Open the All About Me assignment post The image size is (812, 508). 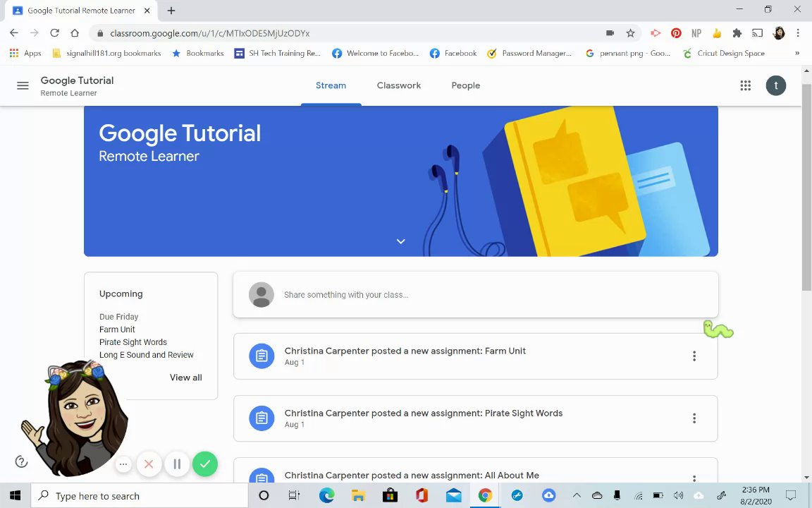[475, 470]
